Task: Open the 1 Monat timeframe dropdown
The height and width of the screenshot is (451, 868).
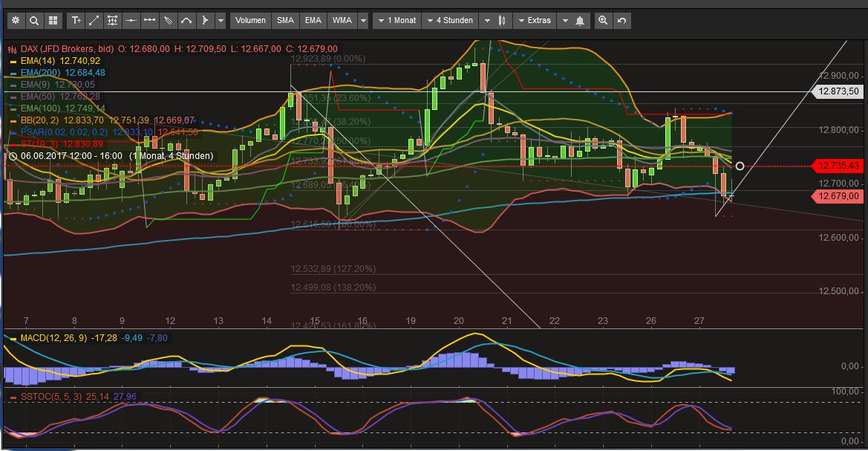Action: point(397,21)
